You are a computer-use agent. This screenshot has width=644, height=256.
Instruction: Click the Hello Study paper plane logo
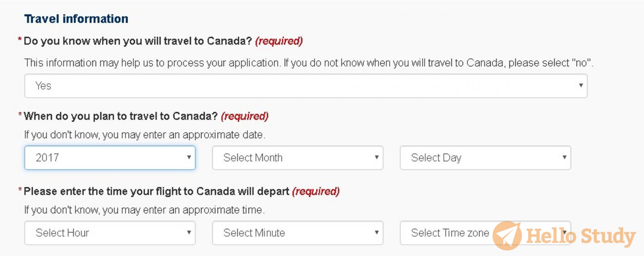507,236
